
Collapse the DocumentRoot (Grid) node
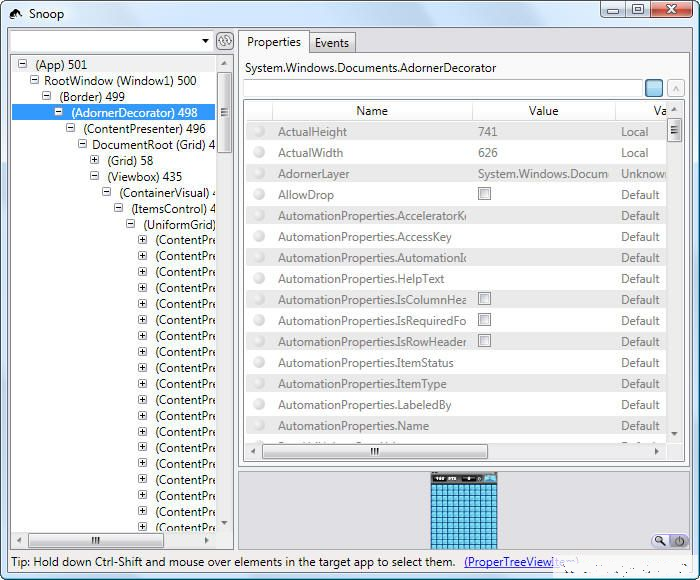coord(83,144)
